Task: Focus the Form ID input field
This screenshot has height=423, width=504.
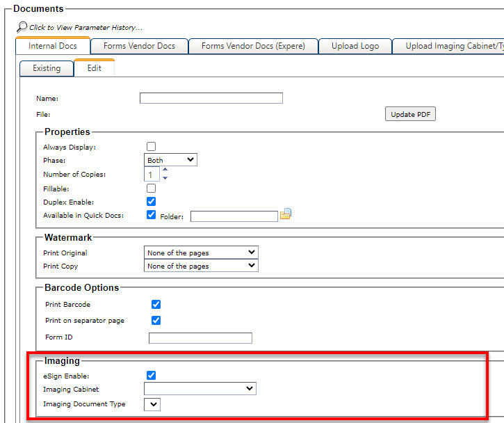Action: pyautogui.click(x=200, y=338)
